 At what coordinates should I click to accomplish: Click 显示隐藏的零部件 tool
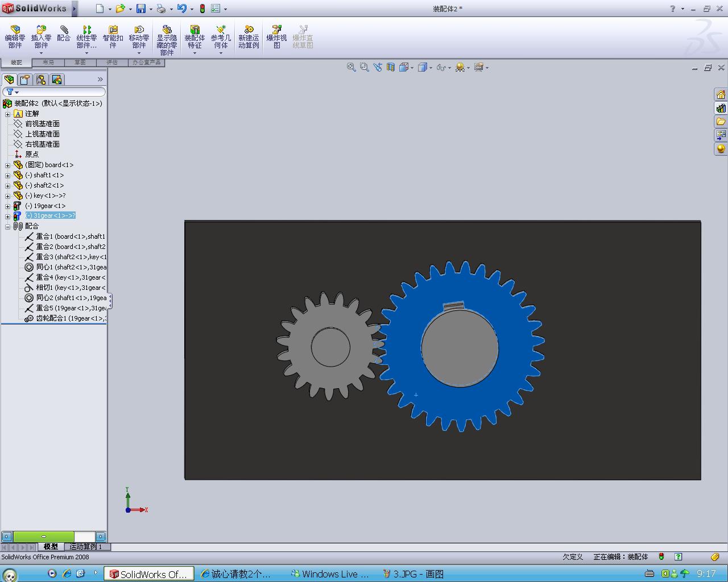[x=167, y=40]
